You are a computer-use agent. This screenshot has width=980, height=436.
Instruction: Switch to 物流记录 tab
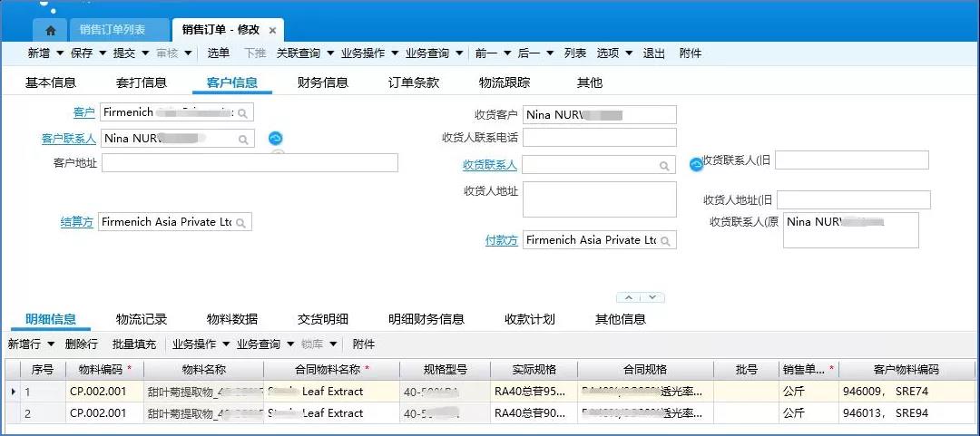tap(142, 319)
